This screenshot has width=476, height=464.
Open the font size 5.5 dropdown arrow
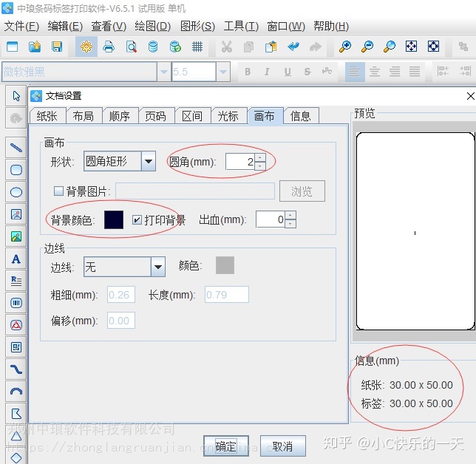click(x=223, y=72)
